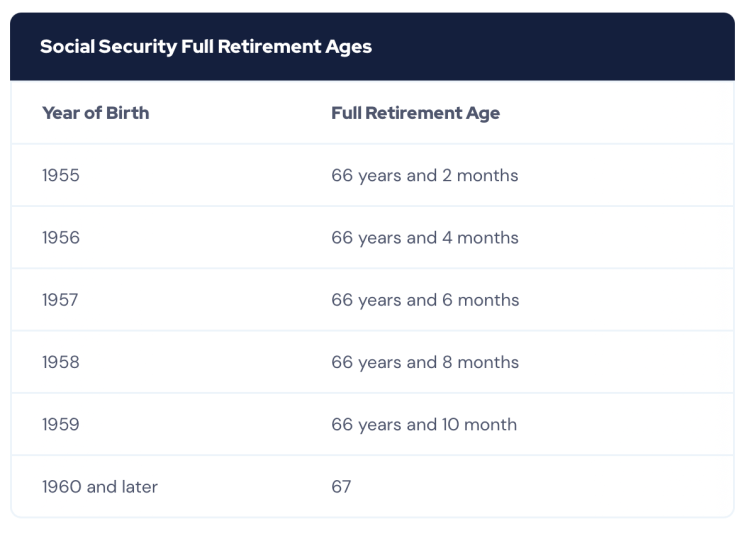Click the retirement age value 67
Image resolution: width=750 pixels, height=536 pixels.
[x=341, y=487]
